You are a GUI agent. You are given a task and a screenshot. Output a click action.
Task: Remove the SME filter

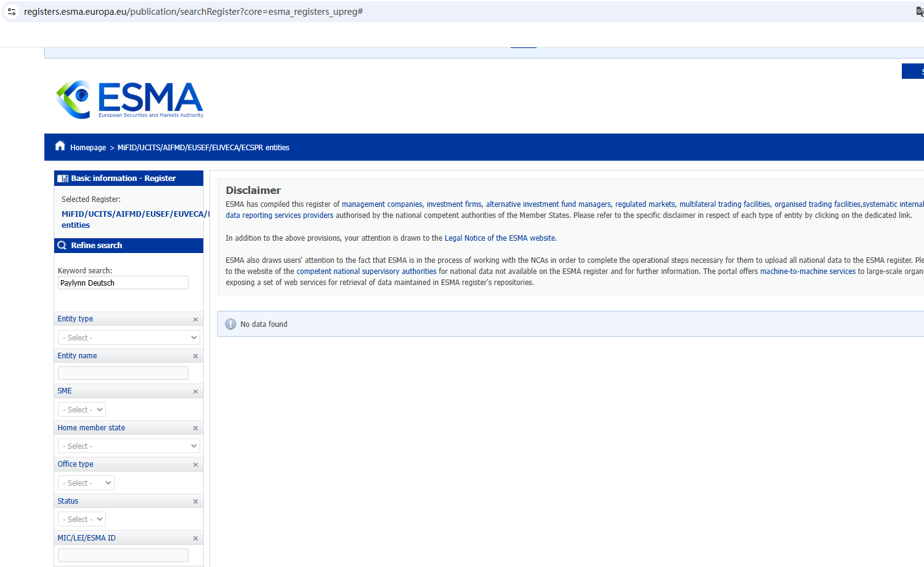(x=195, y=392)
